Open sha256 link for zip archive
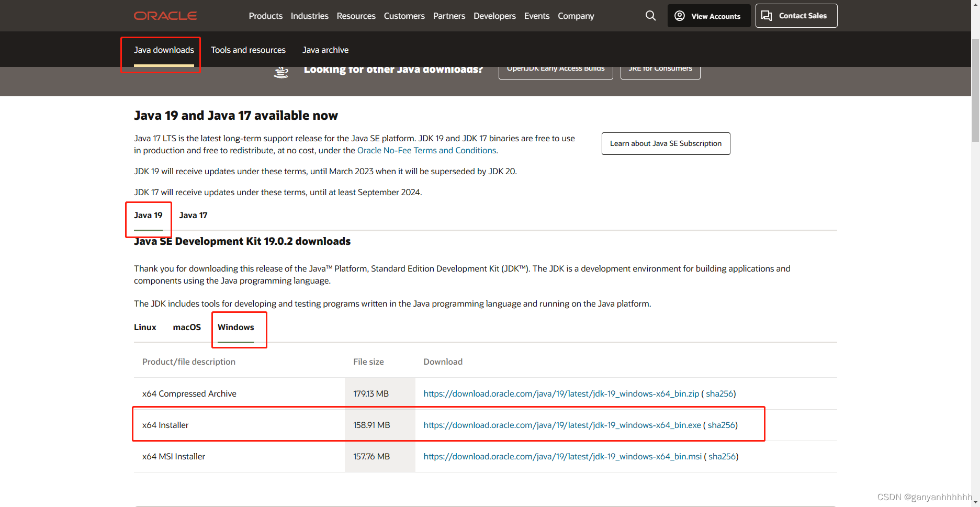The height and width of the screenshot is (507, 980). pyautogui.click(x=719, y=393)
